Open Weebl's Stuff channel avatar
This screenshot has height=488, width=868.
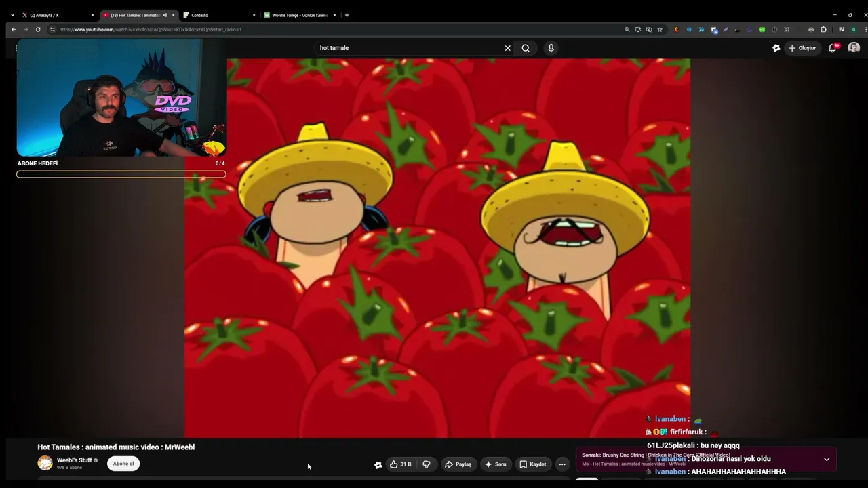[45, 463]
